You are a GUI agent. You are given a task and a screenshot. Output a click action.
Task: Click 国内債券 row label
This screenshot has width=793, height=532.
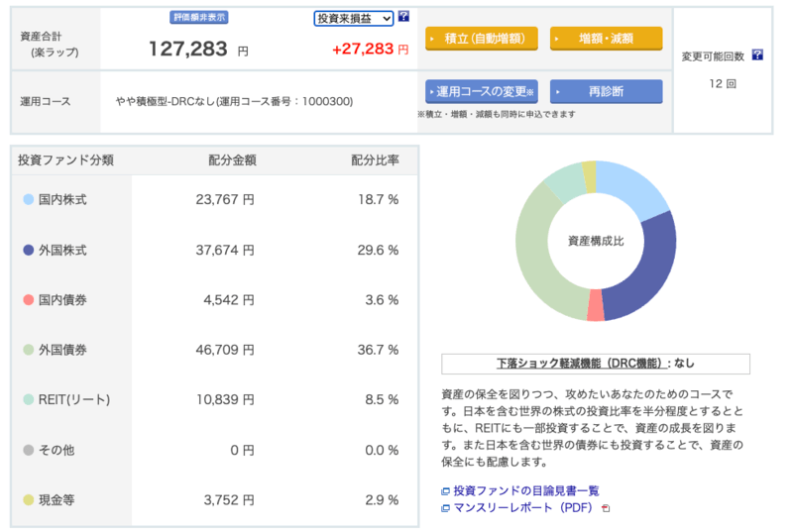point(62,300)
